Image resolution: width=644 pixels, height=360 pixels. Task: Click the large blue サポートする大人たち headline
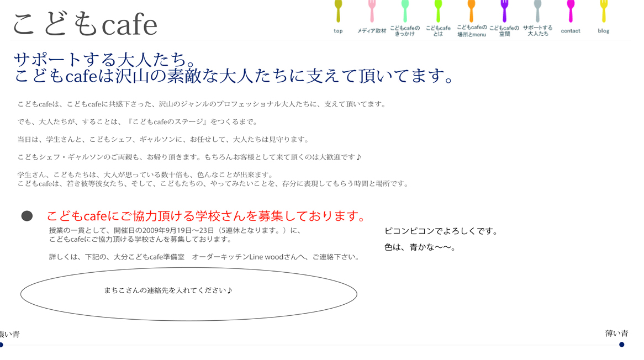click(233, 67)
